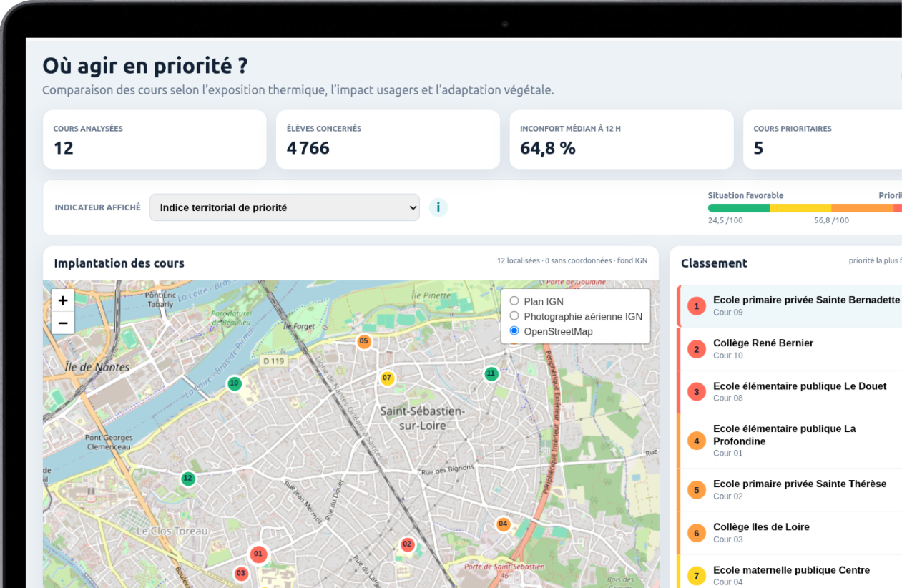Click the priority color gradient bar
The width and height of the screenshot is (902, 588).
(x=805, y=208)
